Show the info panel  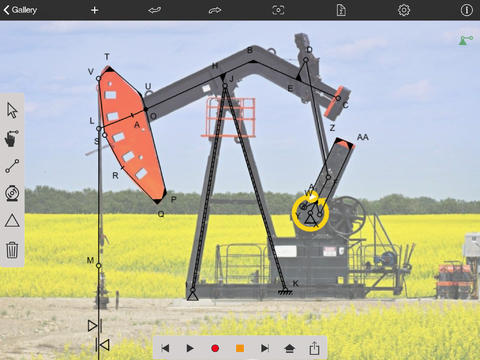(x=467, y=10)
